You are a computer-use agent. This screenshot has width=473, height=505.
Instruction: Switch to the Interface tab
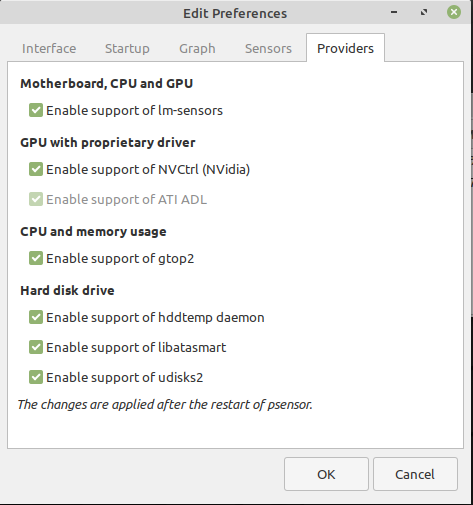tap(49, 49)
